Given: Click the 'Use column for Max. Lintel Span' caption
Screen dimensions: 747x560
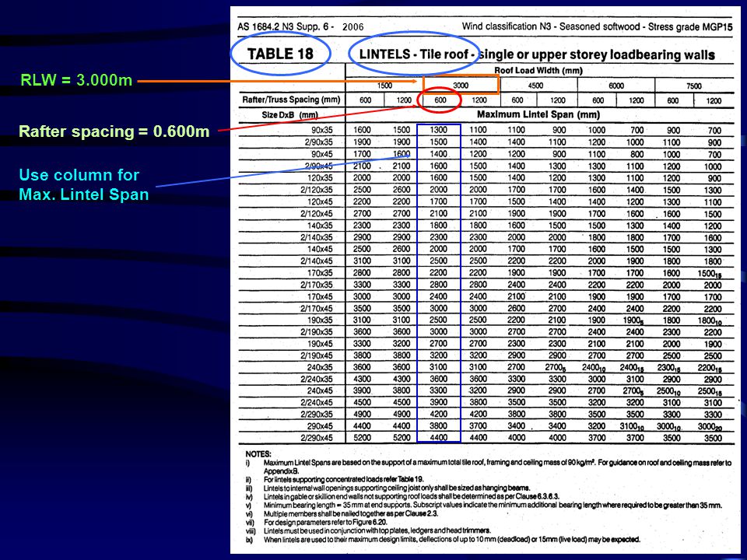Looking at the screenshot, I should [x=84, y=185].
